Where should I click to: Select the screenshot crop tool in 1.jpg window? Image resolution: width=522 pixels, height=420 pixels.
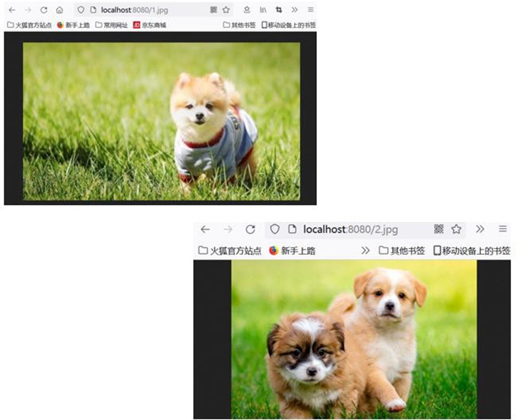(278, 10)
